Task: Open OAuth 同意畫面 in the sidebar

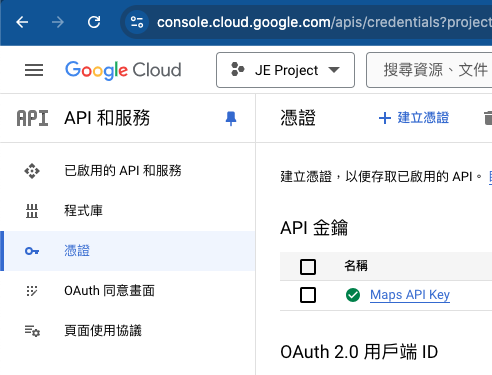Action: 128,291
